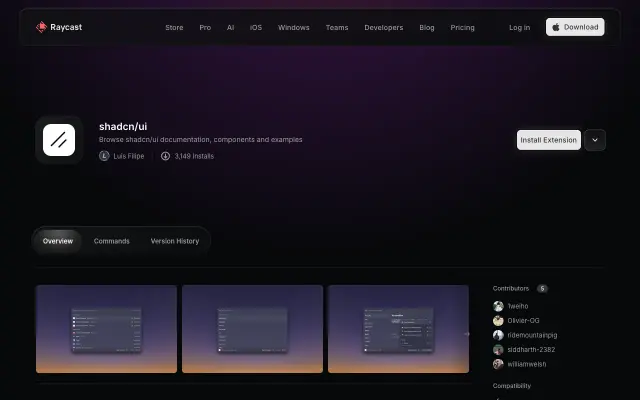Open the third extension screenshot thumbnail
This screenshot has width=640, height=400.
click(398, 329)
